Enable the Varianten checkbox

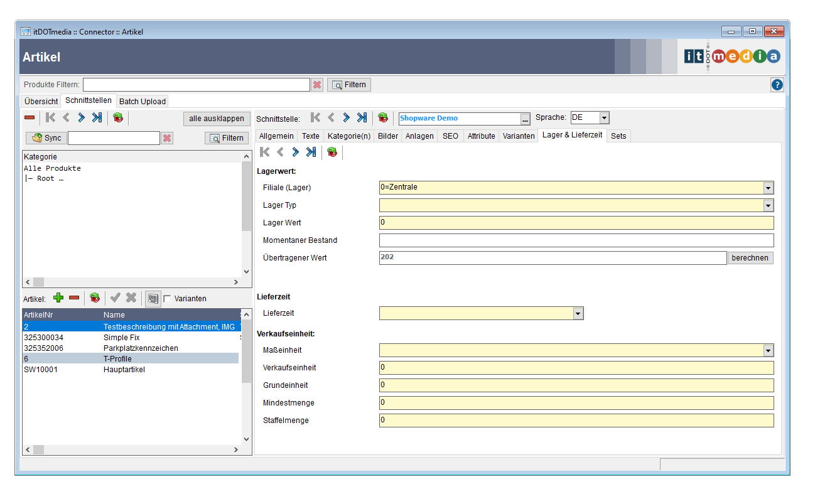167,299
